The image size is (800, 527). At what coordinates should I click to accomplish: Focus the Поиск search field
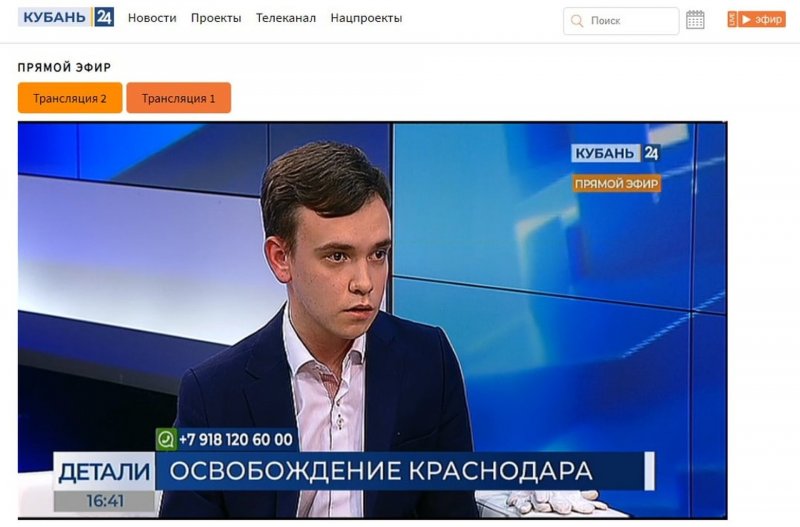point(621,21)
